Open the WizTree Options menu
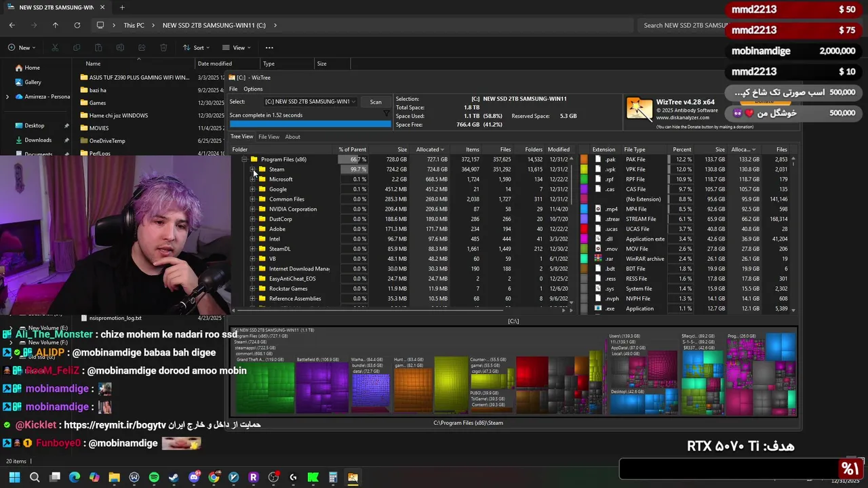The height and width of the screenshot is (488, 868). pyautogui.click(x=253, y=89)
